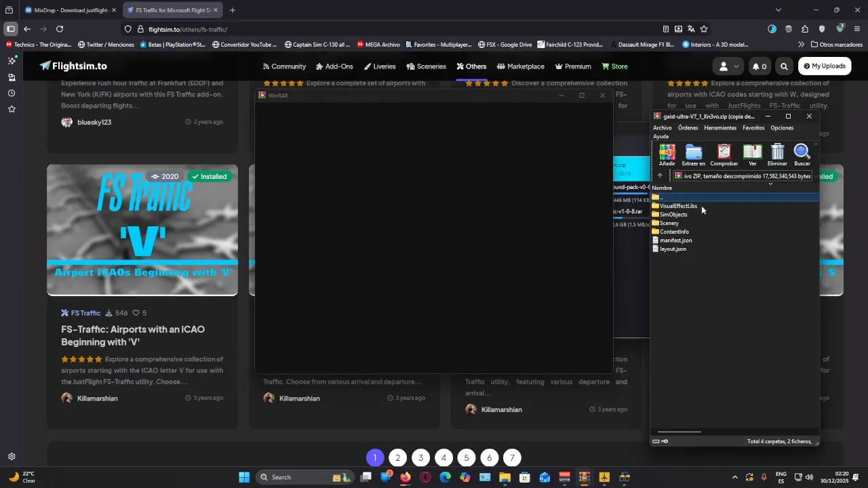Select layout.json in the archive list
868x488 pixels.
click(673, 249)
